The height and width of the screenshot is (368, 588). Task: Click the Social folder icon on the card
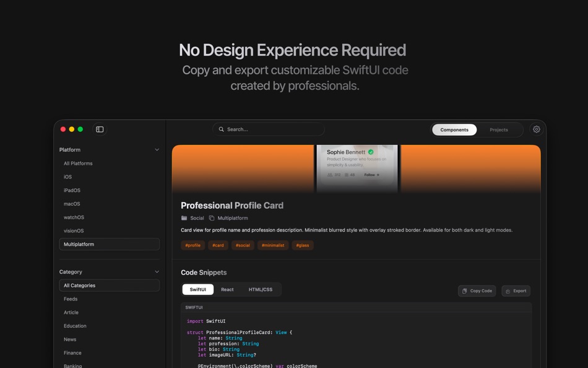click(184, 218)
